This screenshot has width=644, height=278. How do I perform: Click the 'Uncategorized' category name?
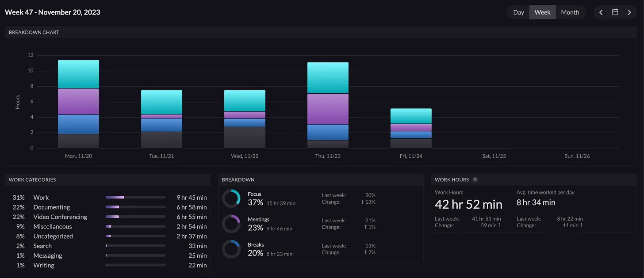click(x=53, y=236)
